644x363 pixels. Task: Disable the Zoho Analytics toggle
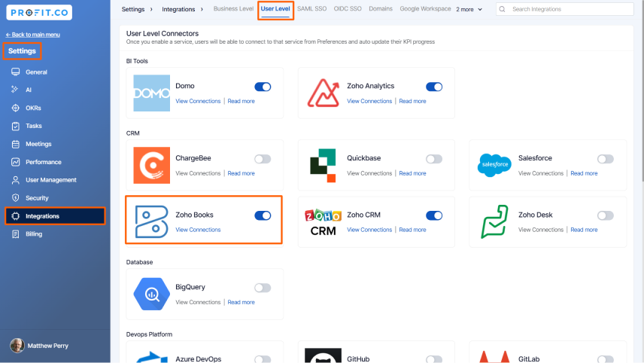pos(434,87)
